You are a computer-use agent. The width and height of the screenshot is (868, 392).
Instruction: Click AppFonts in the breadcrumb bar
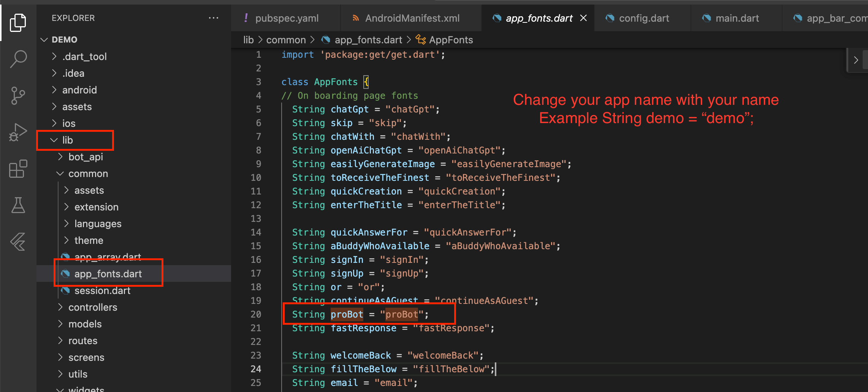tap(451, 40)
